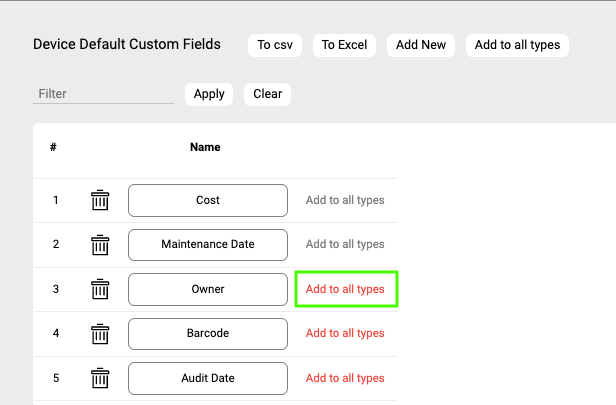Viewport: 616px width, 405px height.
Task: Delete the Maintenance Date custom field
Action: (x=100, y=244)
